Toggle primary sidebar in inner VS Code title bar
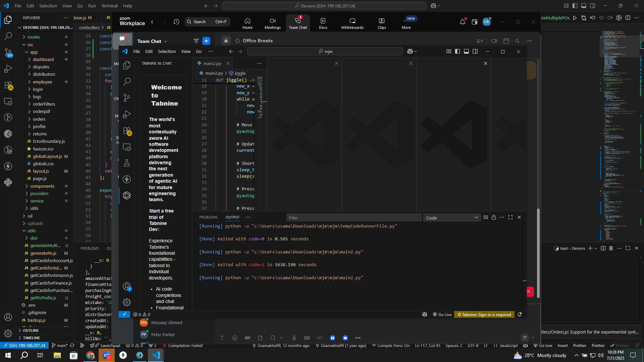Image resolution: width=644 pixels, height=362 pixels. pos(458,51)
